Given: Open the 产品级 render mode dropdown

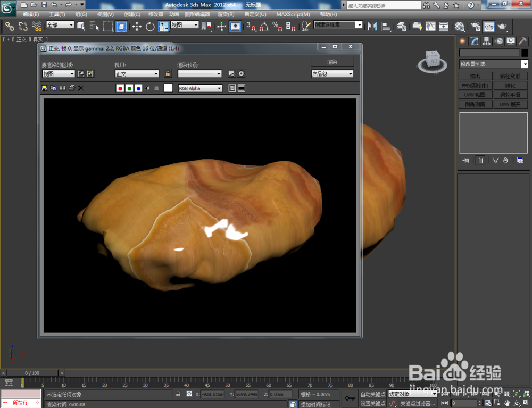Looking at the screenshot, I should pyautogui.click(x=332, y=74).
